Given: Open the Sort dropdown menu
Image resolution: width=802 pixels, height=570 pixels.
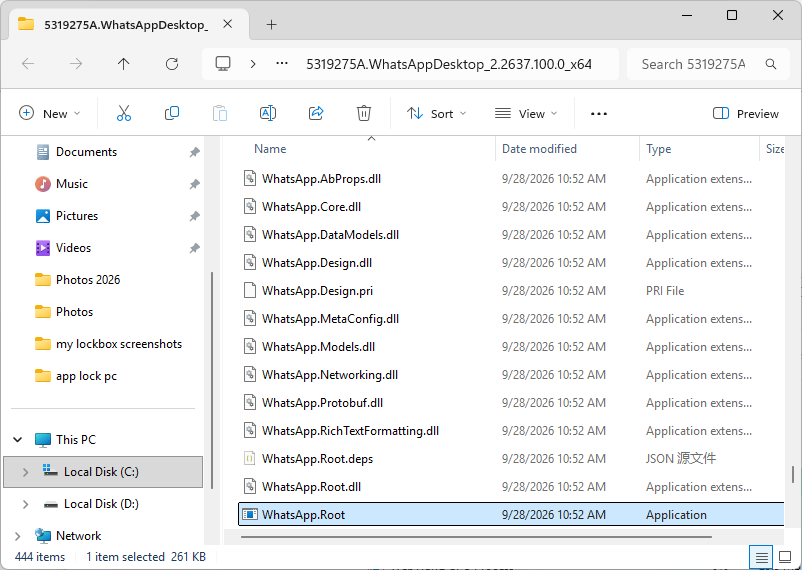Looking at the screenshot, I should tap(436, 114).
